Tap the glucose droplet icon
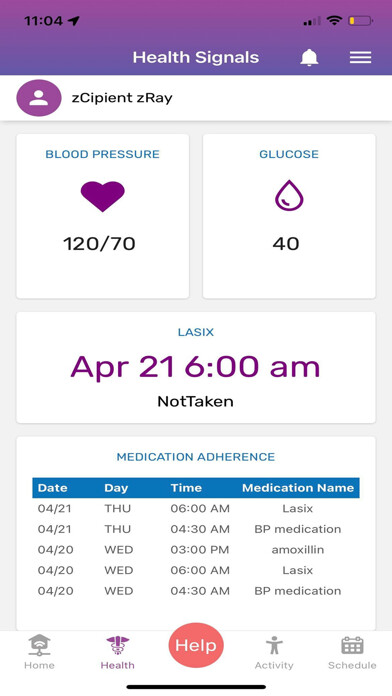 289,195
